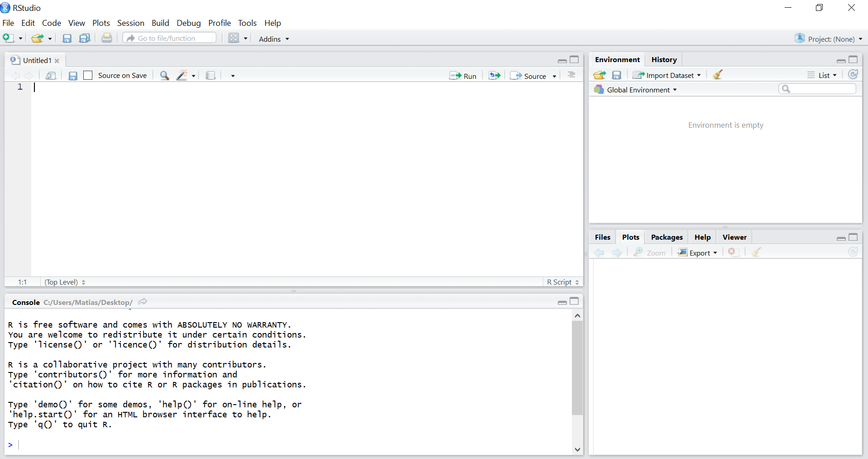
Task: Open an existing file from the toolbar
Action: (x=38, y=38)
